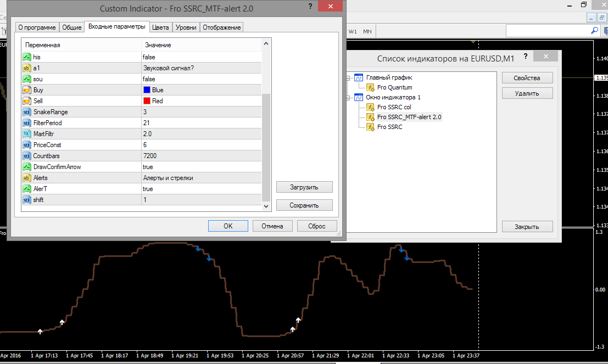Click the a1 value Звуковой сигнал?
608x364 pixels.
pyautogui.click(x=201, y=68)
